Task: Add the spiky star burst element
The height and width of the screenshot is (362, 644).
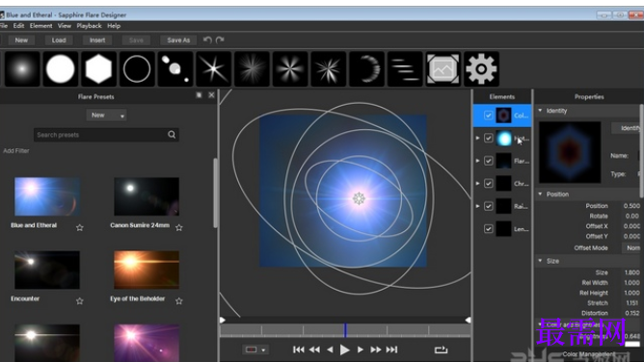Action: pos(328,69)
